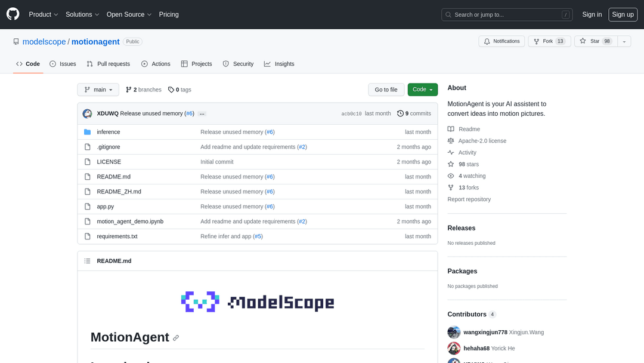The width and height of the screenshot is (644, 363).
Task: Open the inference folder icon
Action: (x=87, y=132)
